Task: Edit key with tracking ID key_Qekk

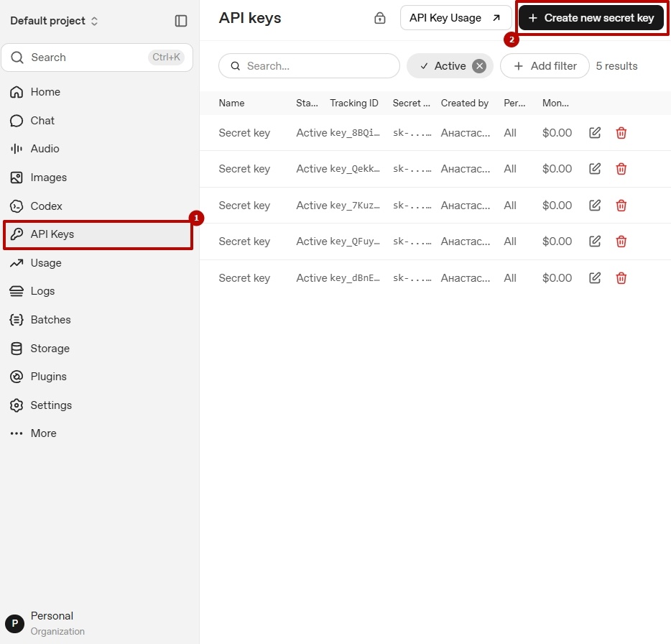Action: [595, 169]
